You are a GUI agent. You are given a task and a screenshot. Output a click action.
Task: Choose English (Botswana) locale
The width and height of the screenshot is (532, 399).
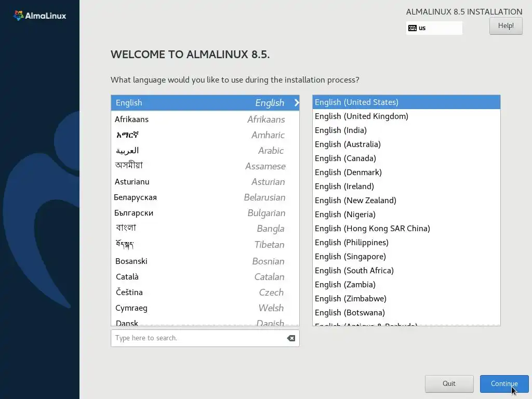pos(406,312)
